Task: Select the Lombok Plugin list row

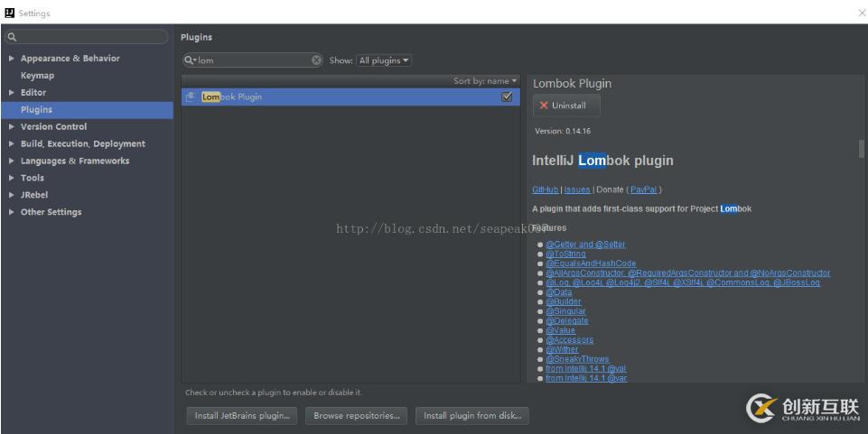Action: [350, 97]
